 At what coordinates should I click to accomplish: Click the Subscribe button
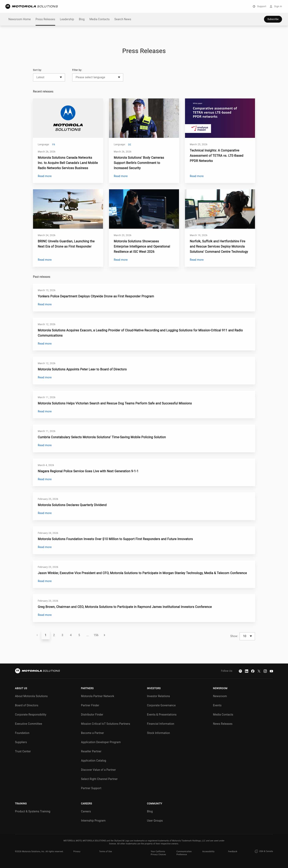point(273,19)
